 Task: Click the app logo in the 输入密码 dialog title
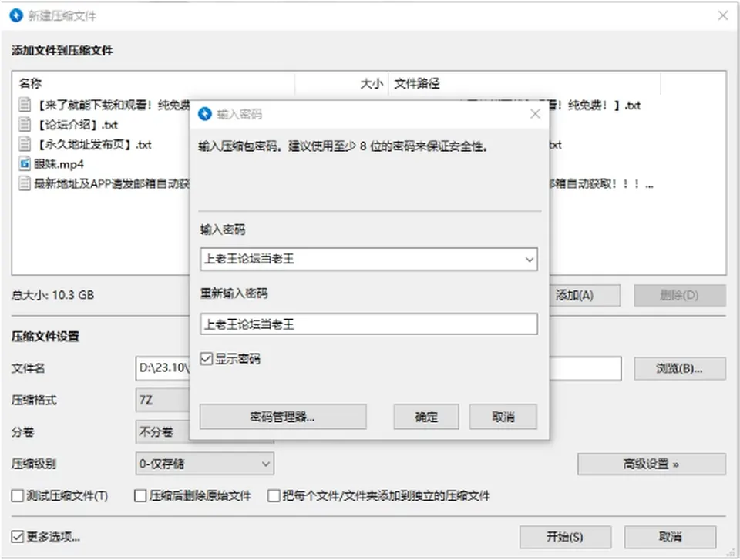pos(205,114)
